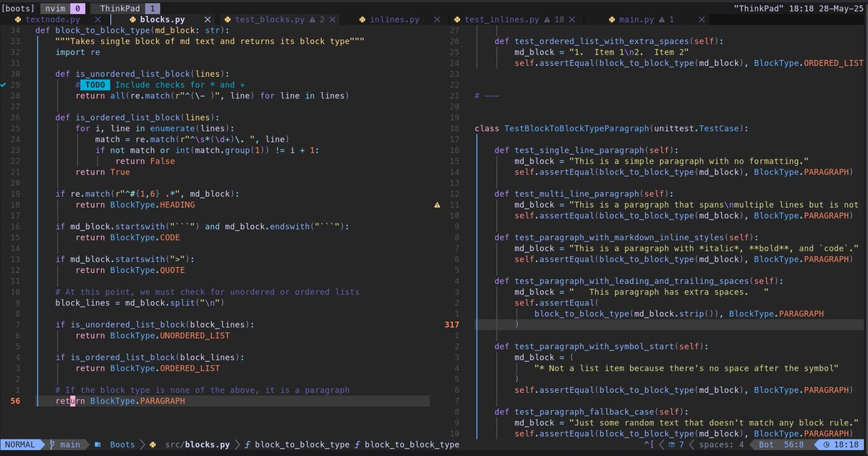Click Boots project name in statusline

tap(122, 444)
